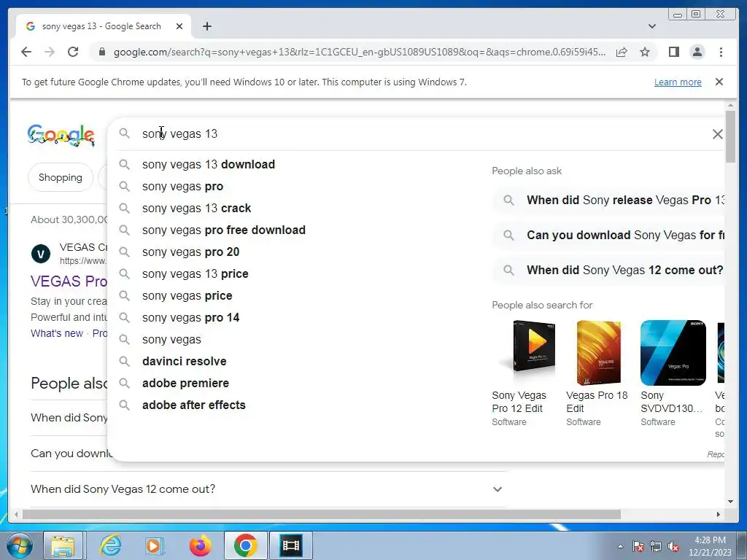Open Windows Explorer from taskbar
The height and width of the screenshot is (560, 747).
(63, 545)
